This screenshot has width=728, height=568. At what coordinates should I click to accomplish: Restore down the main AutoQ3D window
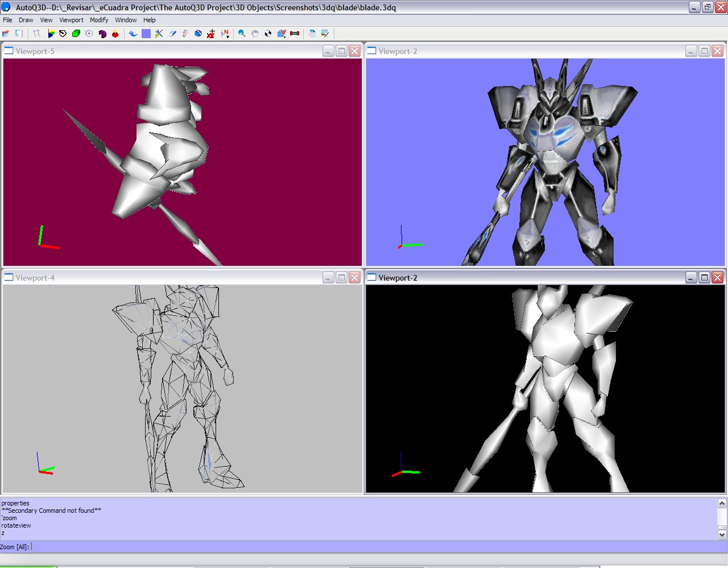point(708,7)
